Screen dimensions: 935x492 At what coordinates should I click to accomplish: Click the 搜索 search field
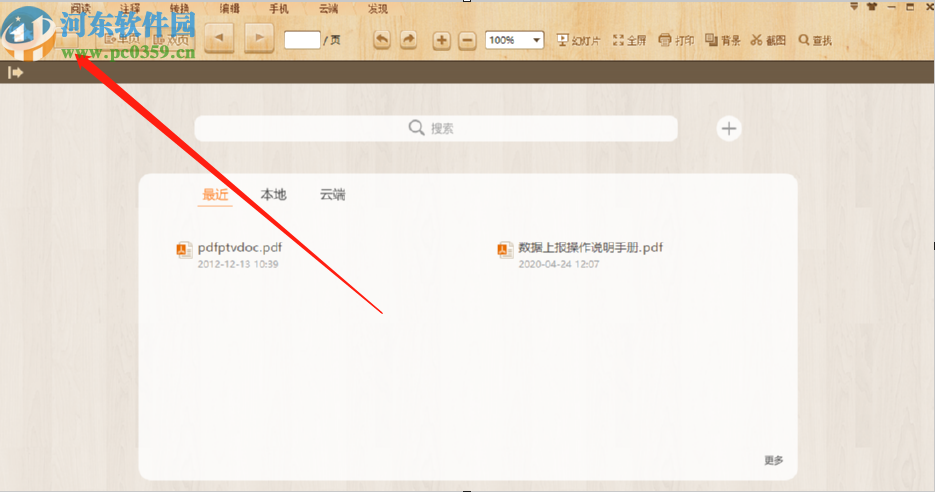tap(436, 128)
